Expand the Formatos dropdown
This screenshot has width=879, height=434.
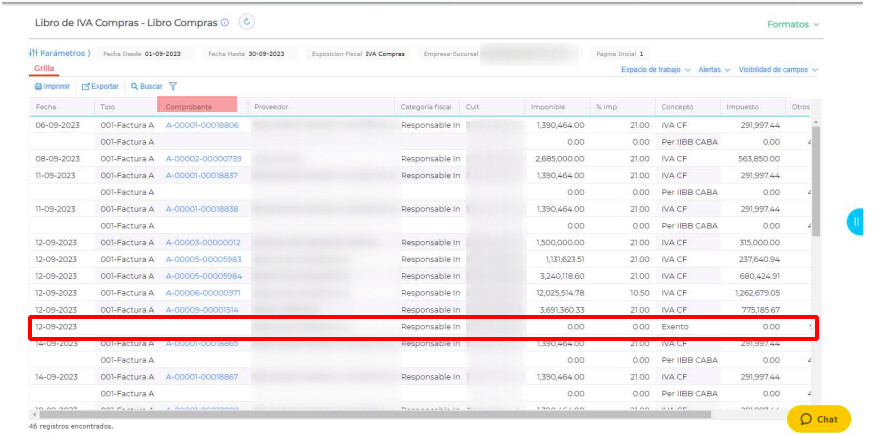coord(793,24)
